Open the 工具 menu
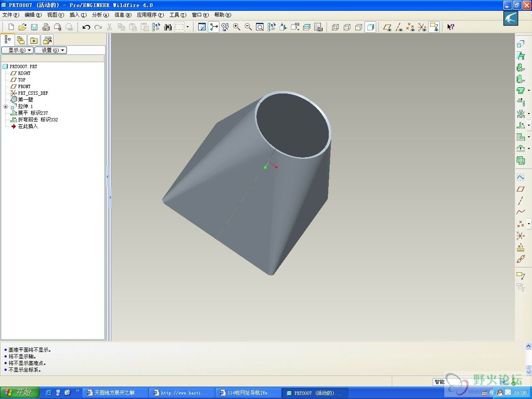This screenshot has height=399, width=532. point(178,15)
